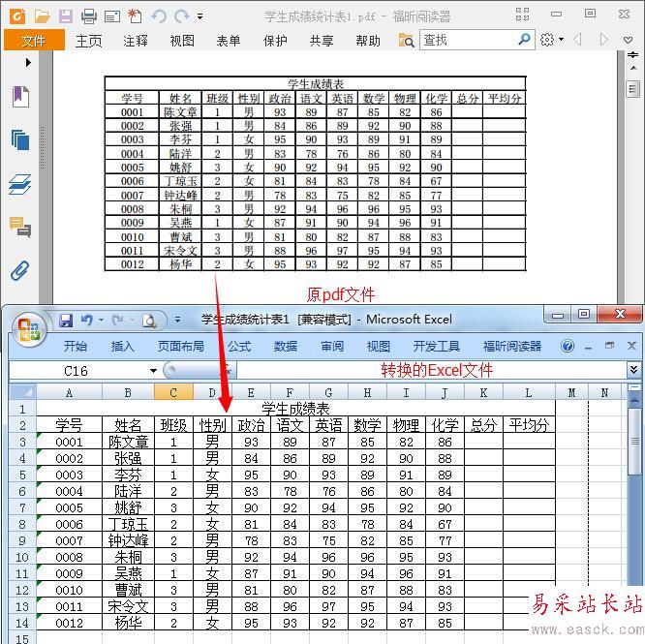Click Excel cell 平均分 header
Image resolution: width=645 pixels, height=644 pixels.
[x=529, y=425]
